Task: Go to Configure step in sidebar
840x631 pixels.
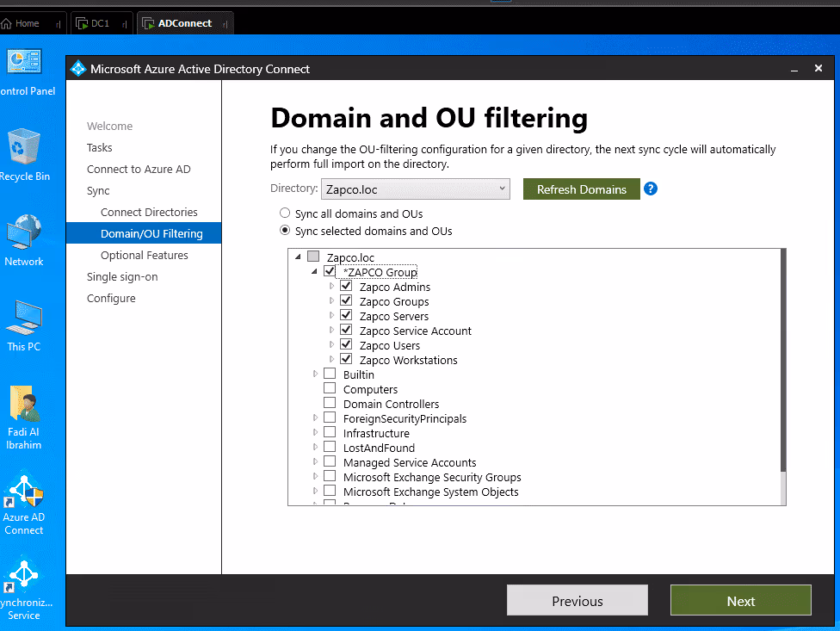Action: pos(111,299)
